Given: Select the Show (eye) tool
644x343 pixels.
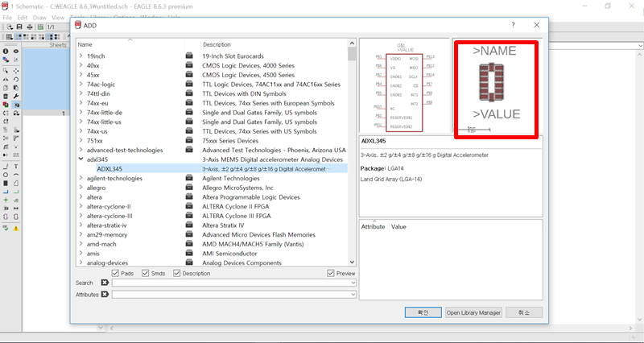Looking at the screenshot, I should pyautogui.click(x=16, y=52).
